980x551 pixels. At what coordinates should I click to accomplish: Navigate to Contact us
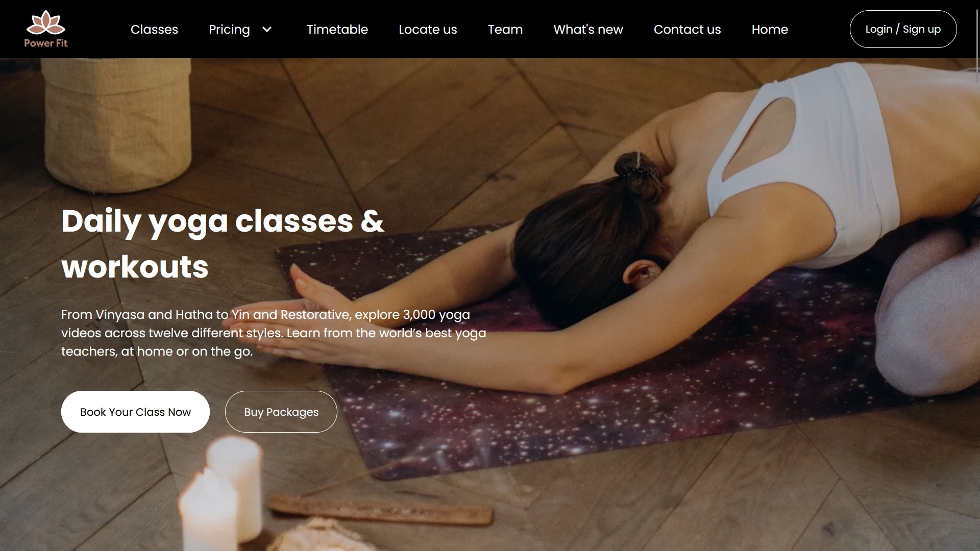point(687,30)
